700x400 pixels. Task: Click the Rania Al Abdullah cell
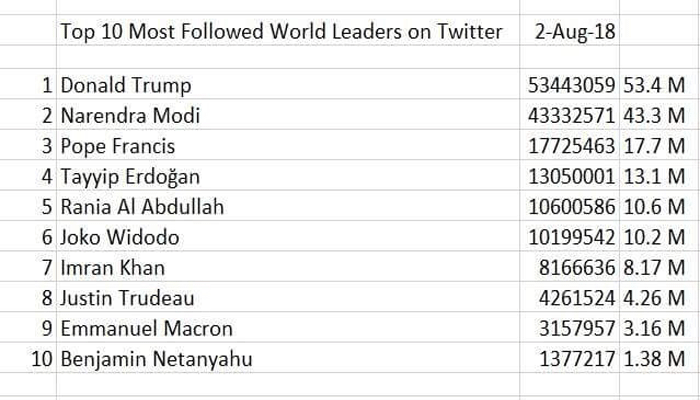[x=142, y=207]
